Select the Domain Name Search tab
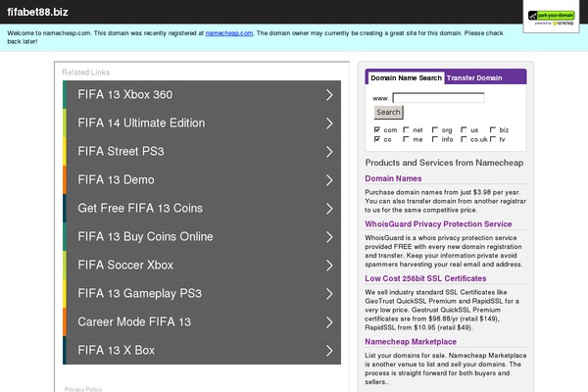 [406, 77]
